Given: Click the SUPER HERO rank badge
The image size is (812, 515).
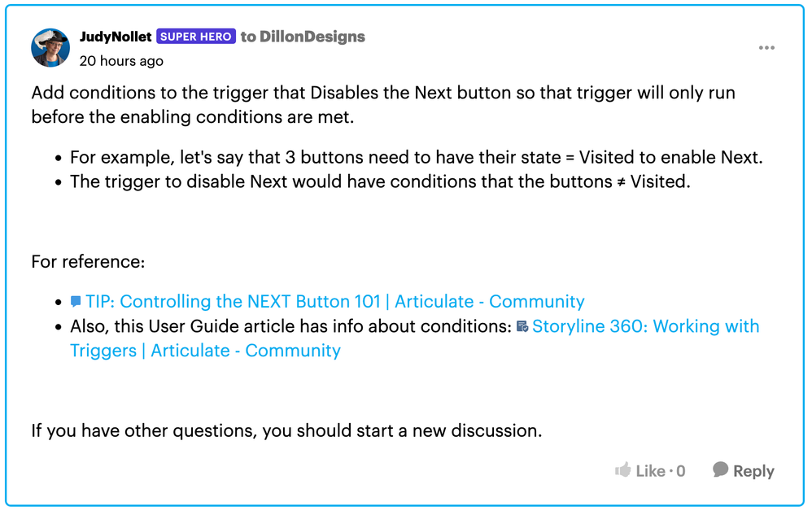Looking at the screenshot, I should (x=195, y=37).
